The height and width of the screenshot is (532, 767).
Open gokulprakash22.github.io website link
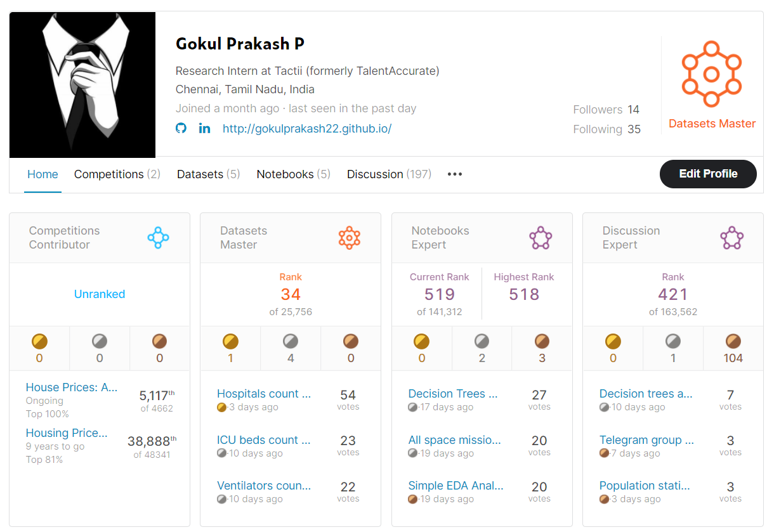[x=306, y=128]
